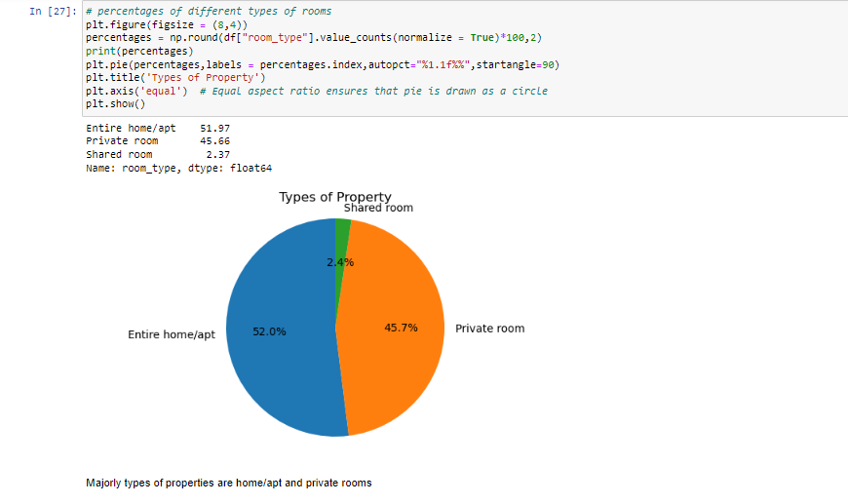
Task: Click the 'Private room' pie label
Action: click(489, 329)
